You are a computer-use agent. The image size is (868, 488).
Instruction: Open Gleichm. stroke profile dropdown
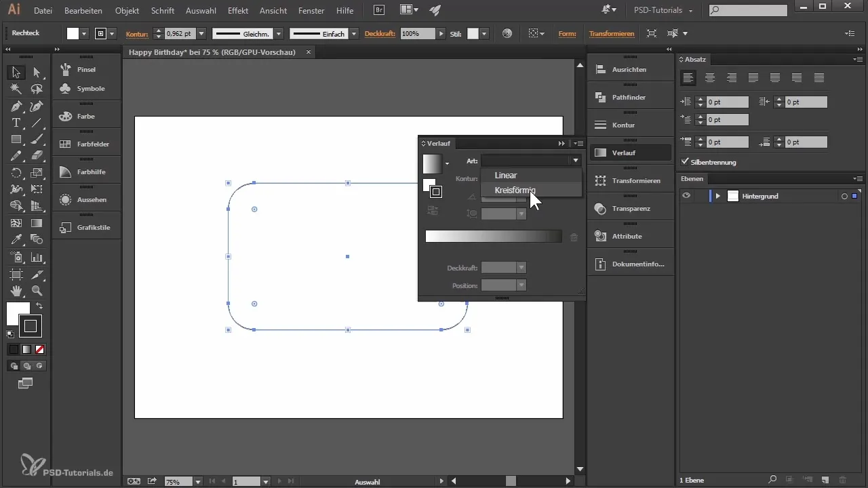[x=279, y=33]
